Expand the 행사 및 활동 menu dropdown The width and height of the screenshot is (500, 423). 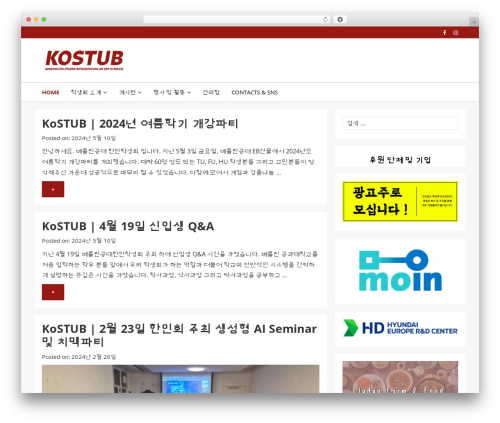tap(172, 92)
